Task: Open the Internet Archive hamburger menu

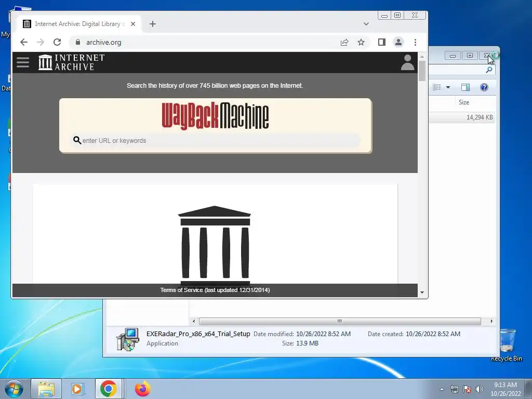Action: pos(23,62)
